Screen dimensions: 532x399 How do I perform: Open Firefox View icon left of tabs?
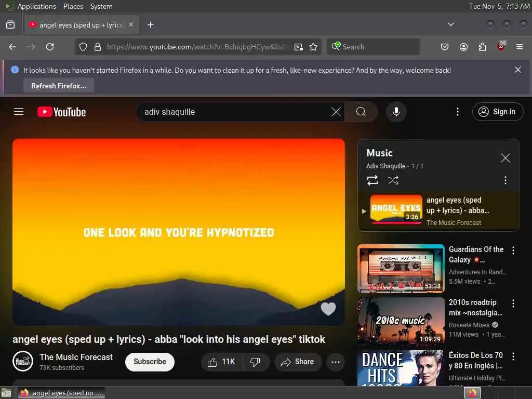tap(10, 25)
